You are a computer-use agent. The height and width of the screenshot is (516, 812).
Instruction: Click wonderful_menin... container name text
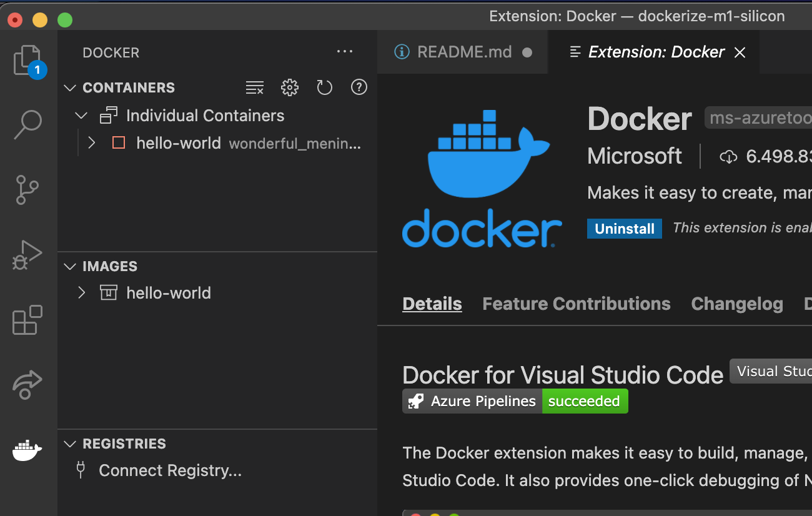click(295, 144)
